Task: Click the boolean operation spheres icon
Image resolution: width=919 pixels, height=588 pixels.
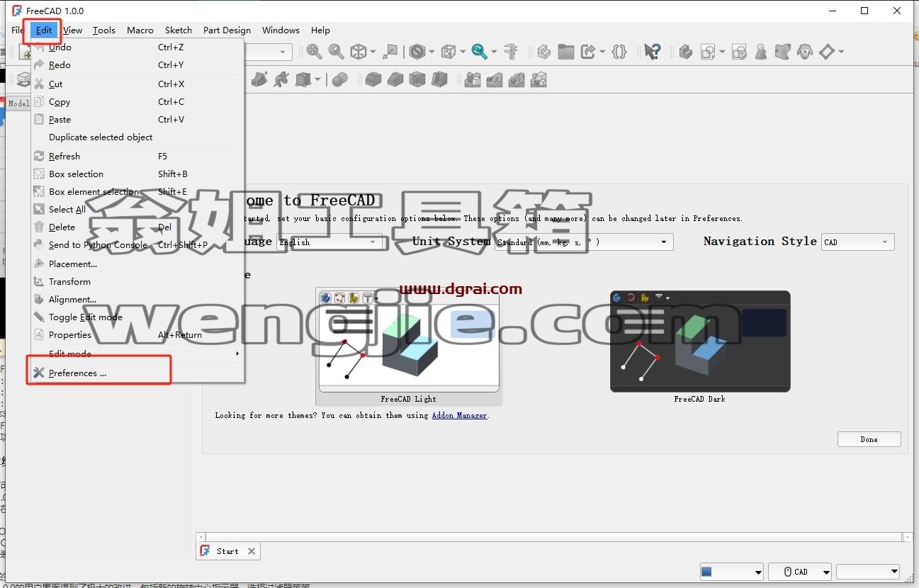Action: point(340,79)
